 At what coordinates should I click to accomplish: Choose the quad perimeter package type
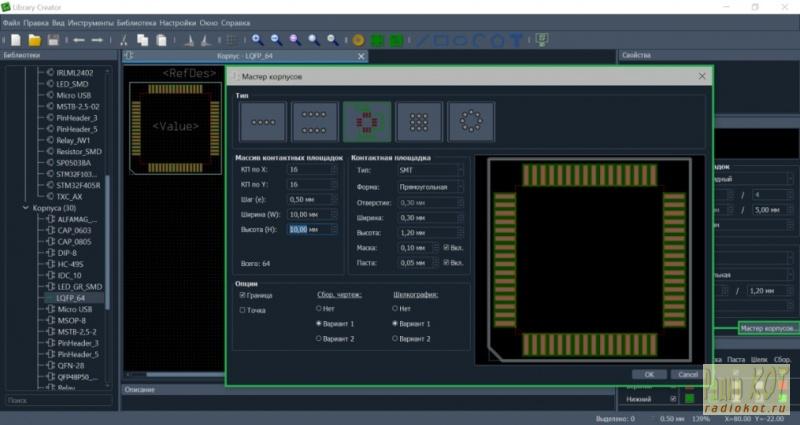[366, 122]
